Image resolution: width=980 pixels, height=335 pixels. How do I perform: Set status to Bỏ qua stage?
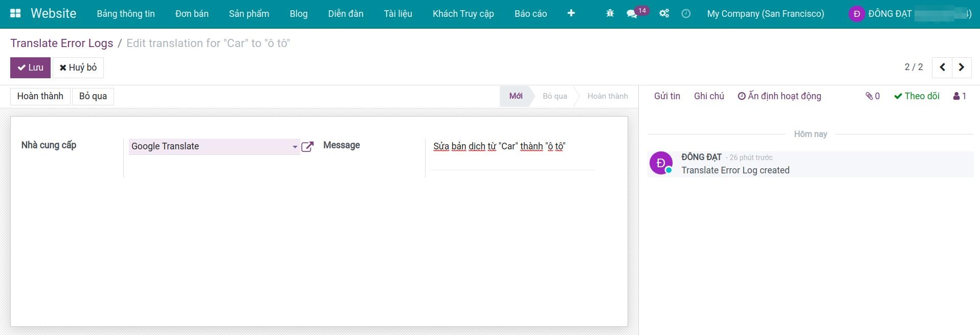pyautogui.click(x=554, y=96)
